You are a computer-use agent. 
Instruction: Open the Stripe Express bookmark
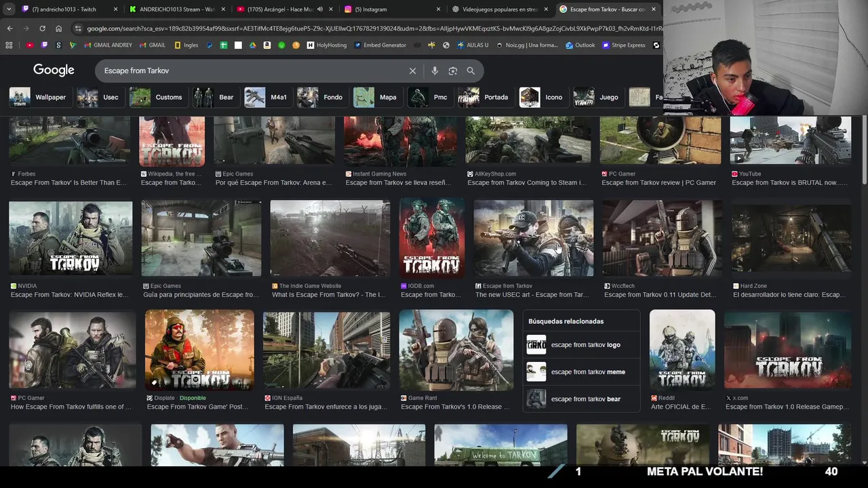tap(624, 45)
